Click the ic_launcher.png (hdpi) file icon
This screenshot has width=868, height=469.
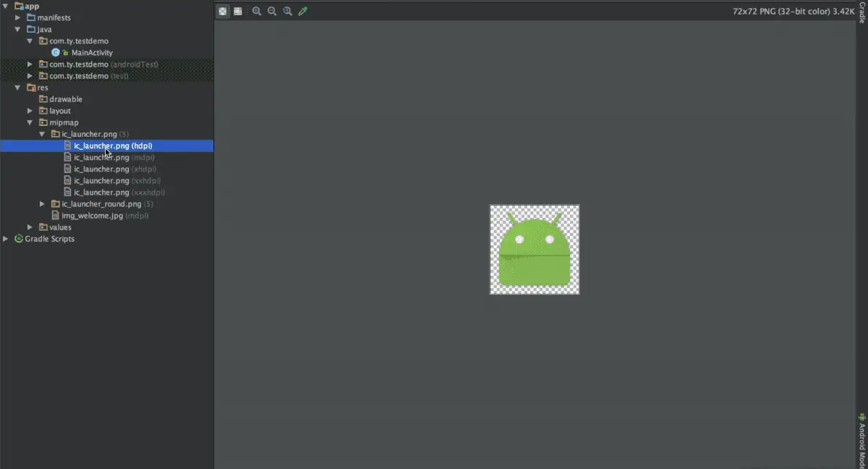[x=67, y=145]
